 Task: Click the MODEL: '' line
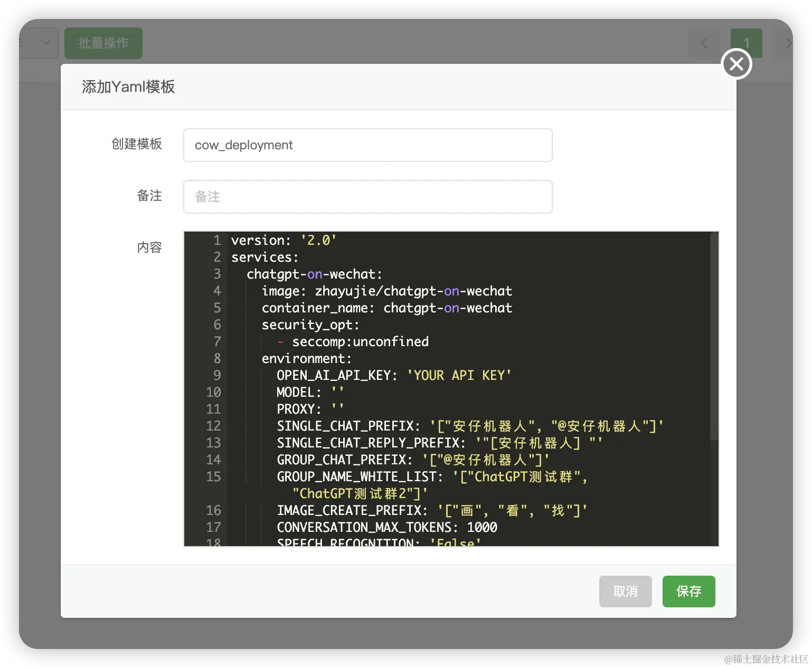[x=310, y=393]
